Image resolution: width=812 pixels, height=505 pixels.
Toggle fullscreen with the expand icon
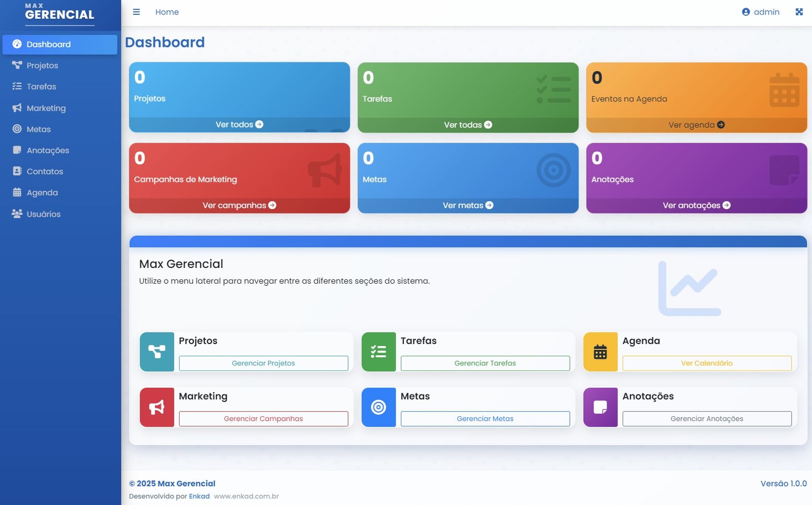tap(799, 12)
